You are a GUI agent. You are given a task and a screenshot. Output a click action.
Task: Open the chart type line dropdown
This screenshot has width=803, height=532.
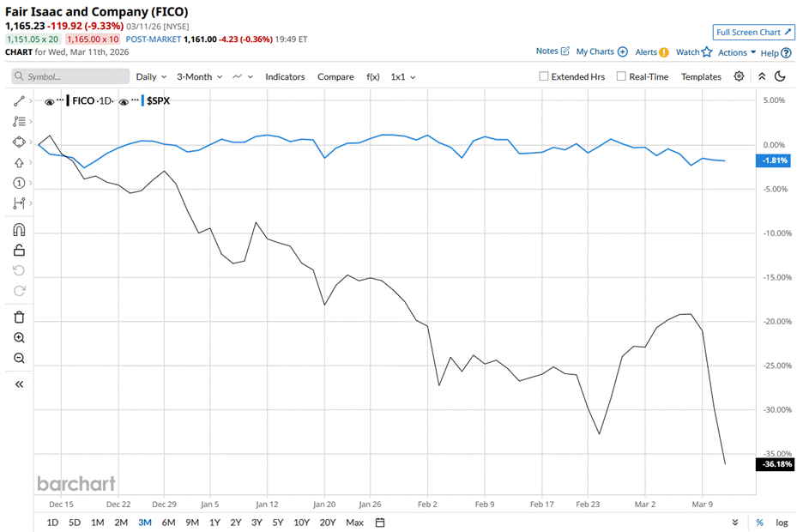(x=243, y=77)
